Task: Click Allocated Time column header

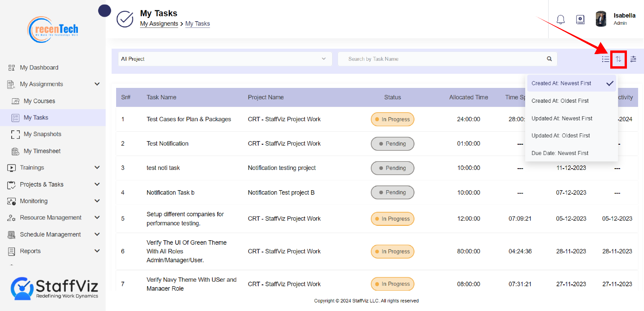Action: (468, 97)
